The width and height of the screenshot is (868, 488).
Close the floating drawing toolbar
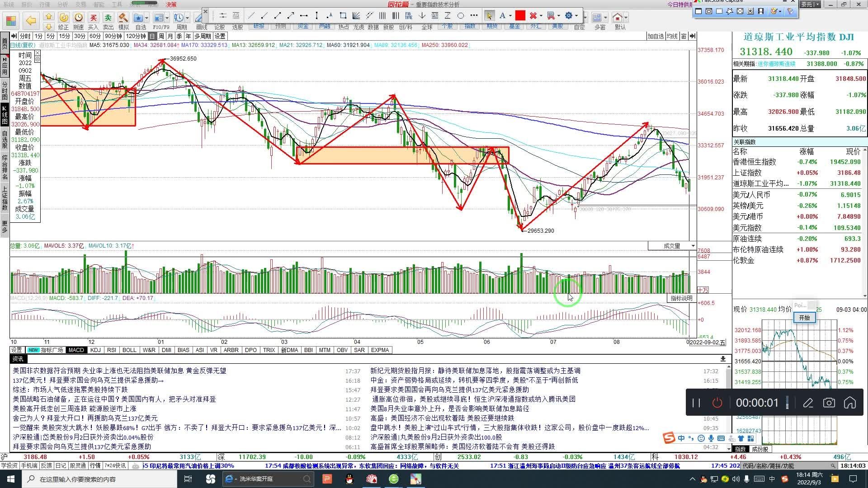tap(205, 11)
